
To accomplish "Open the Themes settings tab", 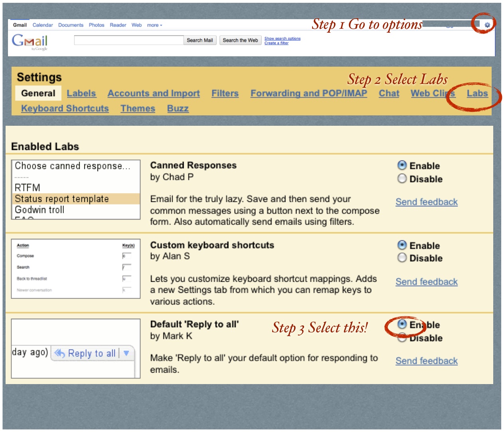I will (138, 109).
